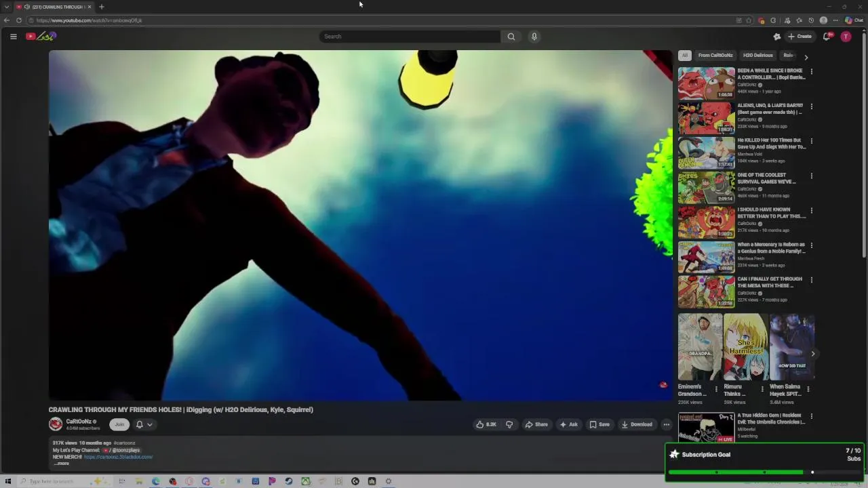Select the All filter chip
The width and height of the screenshot is (868, 488).
click(x=685, y=56)
